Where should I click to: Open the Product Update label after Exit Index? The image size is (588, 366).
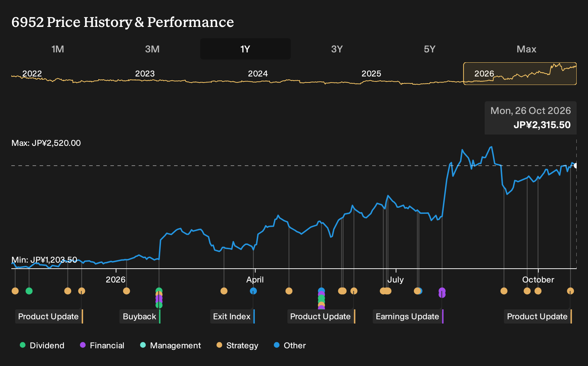click(321, 316)
